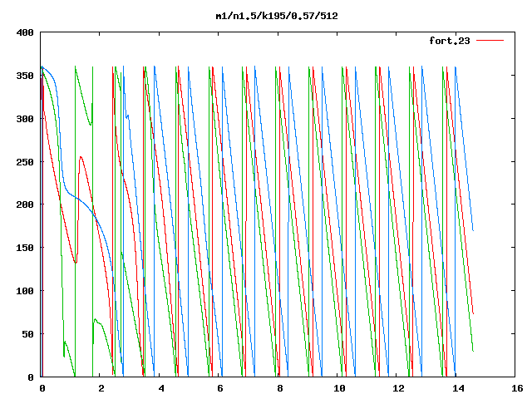Click the plot title m1/n1.5/k195/0.57/512
The image size is (532, 399).
[x=277, y=16]
